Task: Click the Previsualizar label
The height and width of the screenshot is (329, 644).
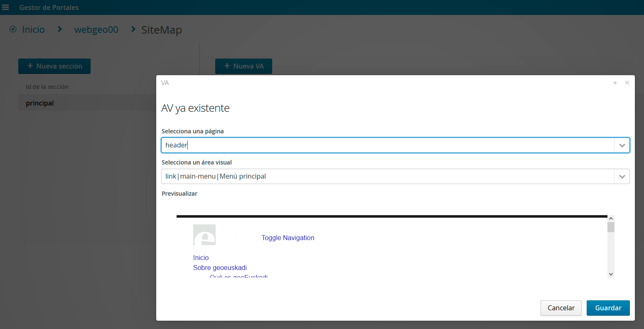Action: (x=179, y=194)
